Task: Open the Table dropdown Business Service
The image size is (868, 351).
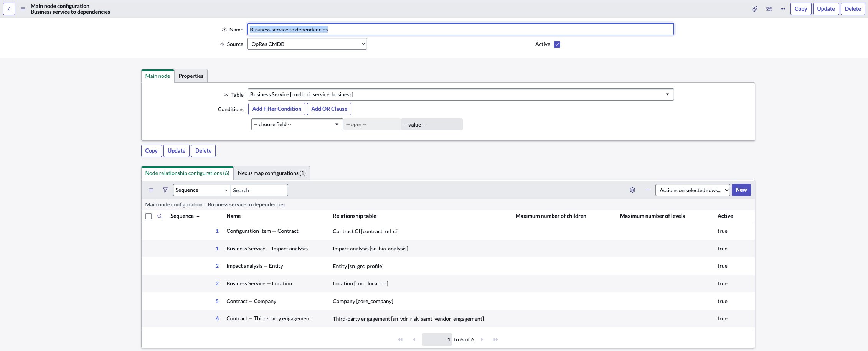Action: coord(460,94)
